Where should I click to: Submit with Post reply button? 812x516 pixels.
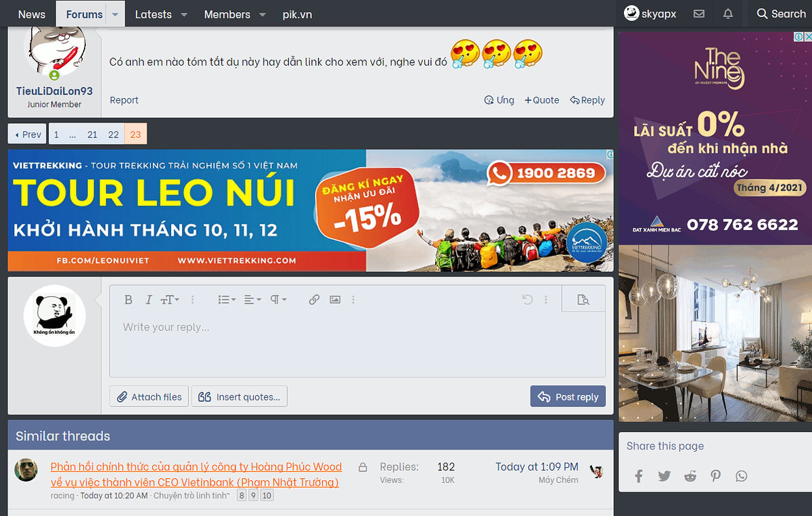[568, 397]
